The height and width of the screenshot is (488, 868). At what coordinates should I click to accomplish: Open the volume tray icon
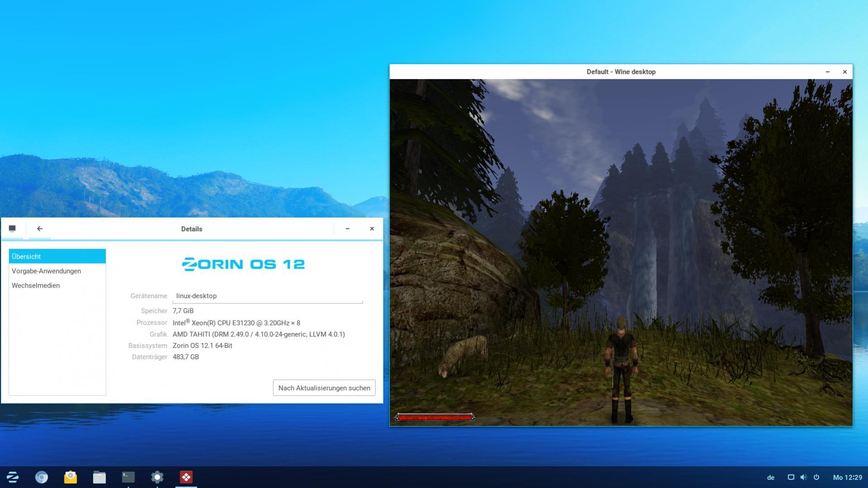(x=804, y=477)
